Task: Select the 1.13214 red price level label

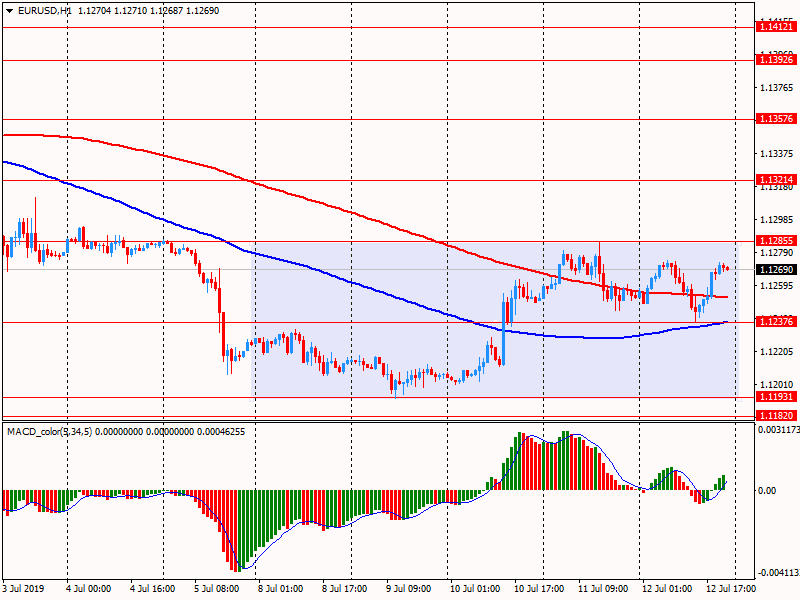Action: coord(776,180)
